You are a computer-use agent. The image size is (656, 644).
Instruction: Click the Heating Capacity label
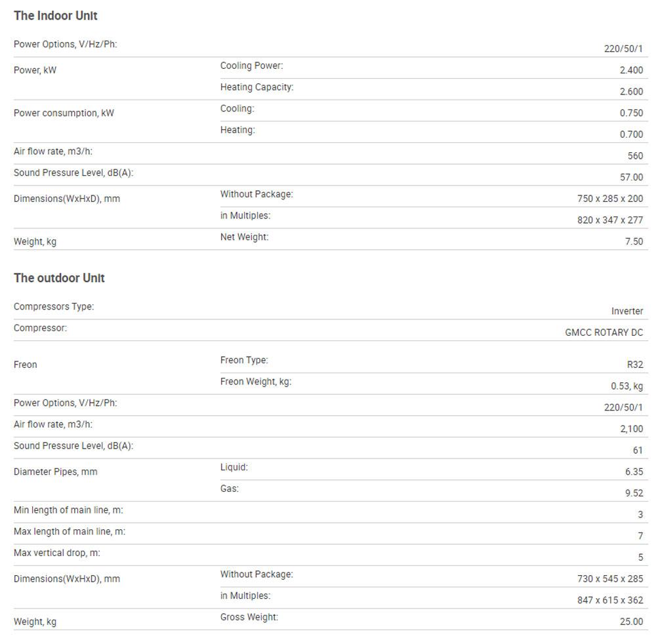tap(256, 87)
